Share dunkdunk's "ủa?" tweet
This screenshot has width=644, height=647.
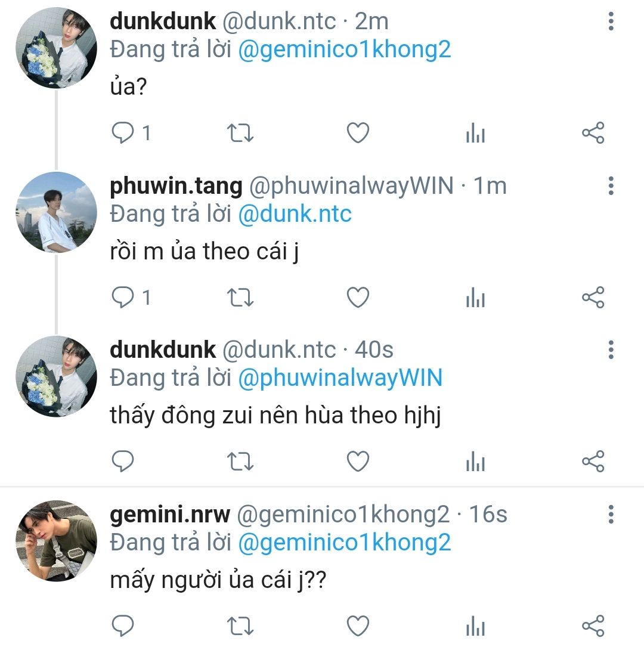[593, 133]
